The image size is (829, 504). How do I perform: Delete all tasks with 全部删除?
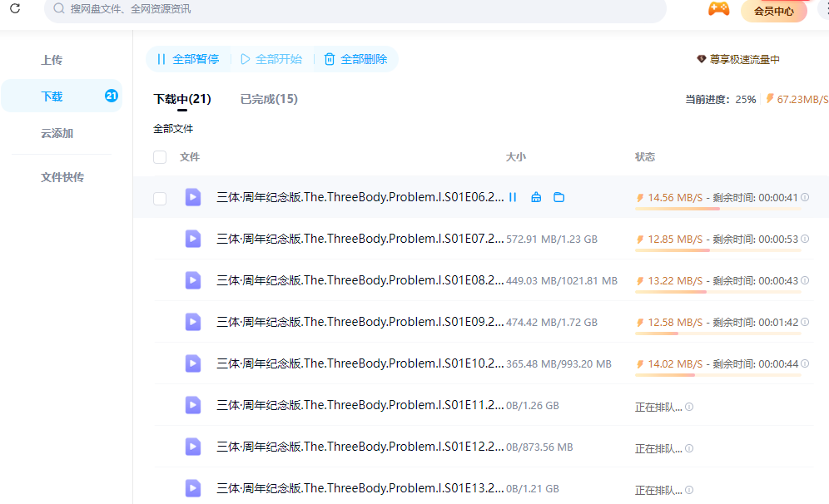[355, 59]
